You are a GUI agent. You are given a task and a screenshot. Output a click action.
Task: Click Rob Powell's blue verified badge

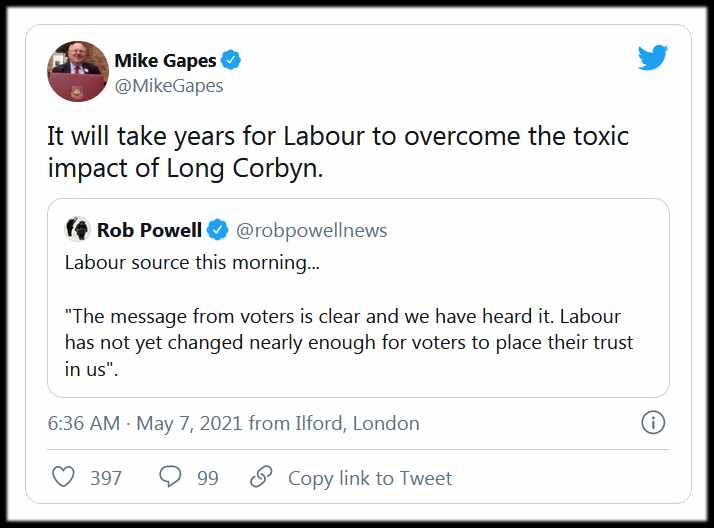coord(217,231)
